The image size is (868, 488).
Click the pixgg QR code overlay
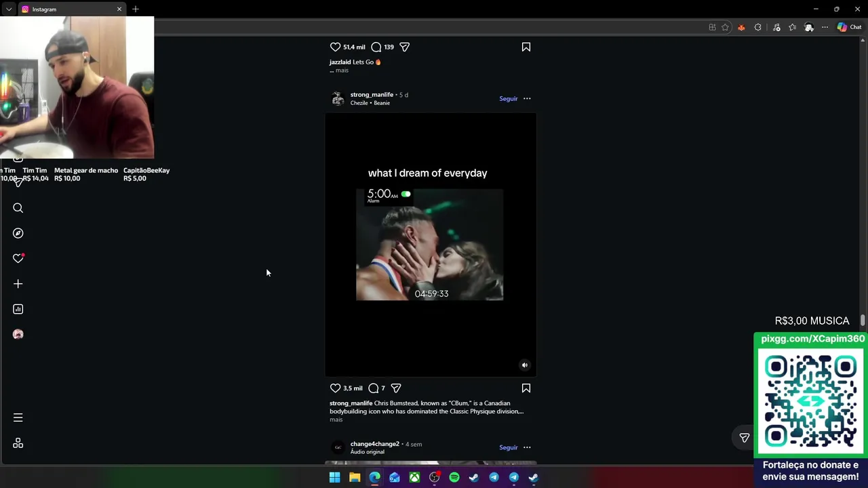coord(811,400)
